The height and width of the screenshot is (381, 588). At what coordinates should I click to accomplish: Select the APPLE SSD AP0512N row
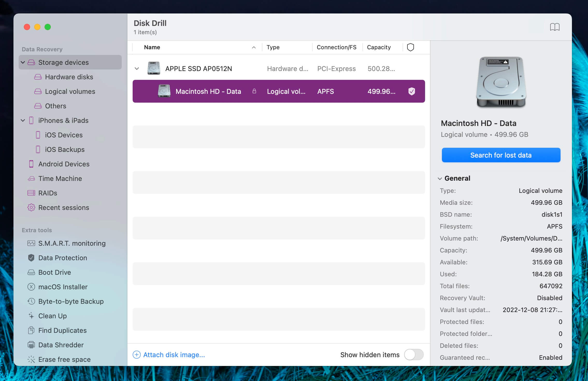[279, 69]
